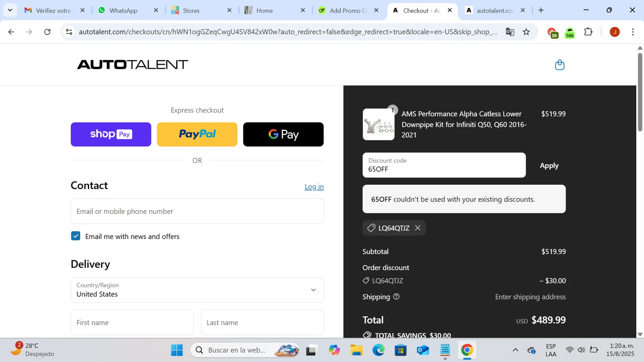Focus the First name field
Image resolution: width=644 pixels, height=362 pixels.
(132, 323)
